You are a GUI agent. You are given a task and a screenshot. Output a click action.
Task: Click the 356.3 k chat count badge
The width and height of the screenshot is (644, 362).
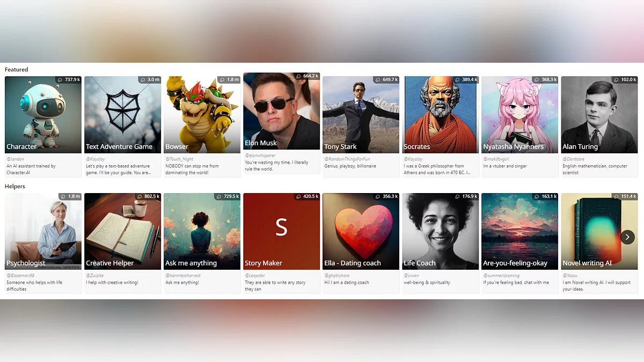point(386,196)
